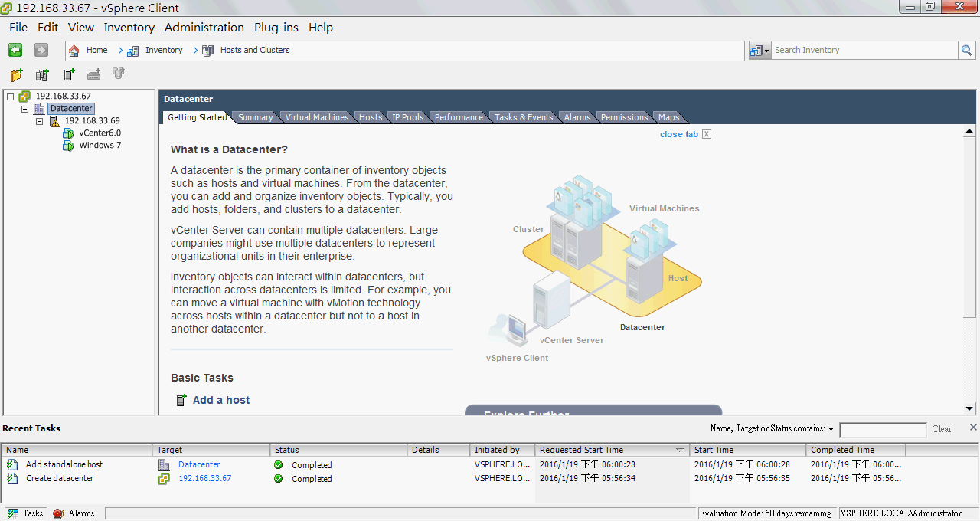Sort tasks by the Name column header
This screenshot has height=521, width=980.
coord(77,450)
